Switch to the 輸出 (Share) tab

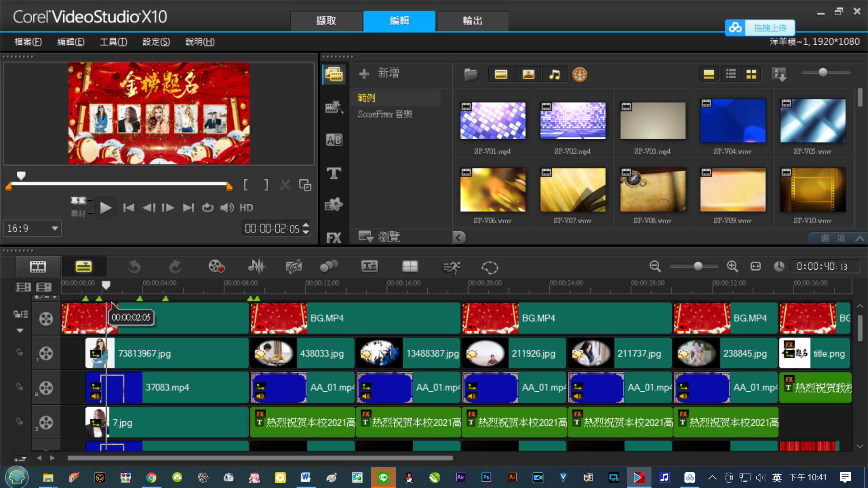click(x=472, y=21)
